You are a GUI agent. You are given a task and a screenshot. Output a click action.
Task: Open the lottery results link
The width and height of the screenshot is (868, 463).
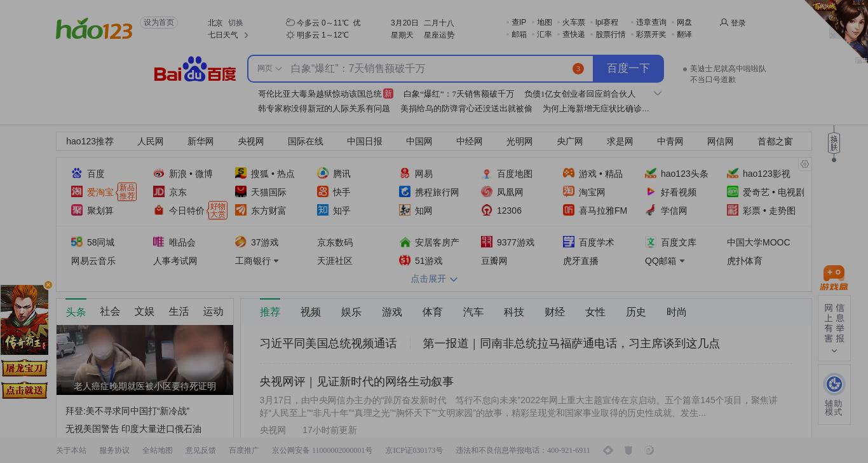coord(651,34)
